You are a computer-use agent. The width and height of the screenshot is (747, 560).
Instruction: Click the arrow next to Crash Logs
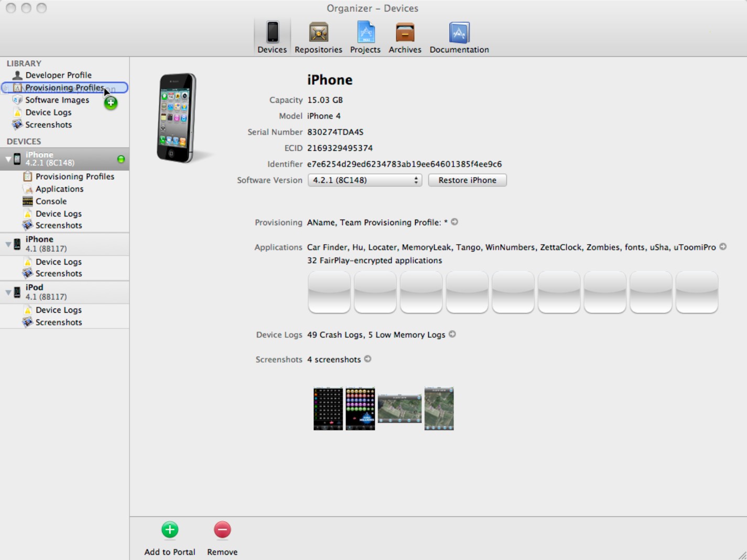click(x=452, y=334)
